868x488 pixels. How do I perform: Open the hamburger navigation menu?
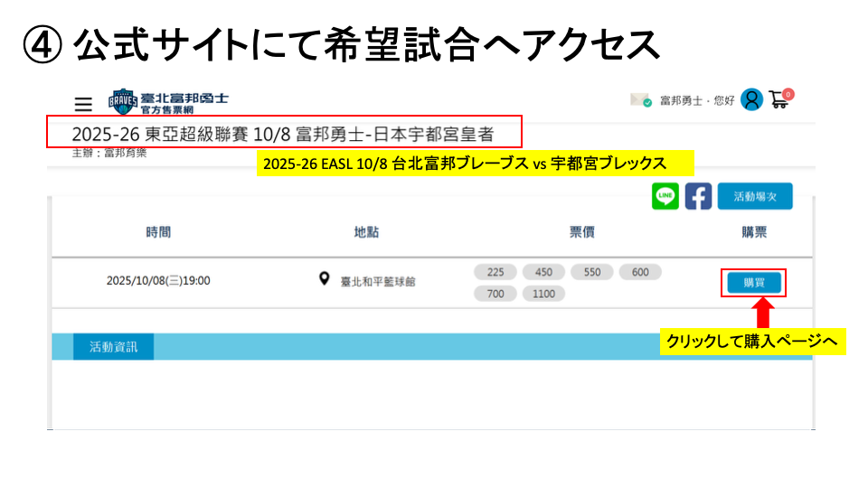pyautogui.click(x=83, y=104)
